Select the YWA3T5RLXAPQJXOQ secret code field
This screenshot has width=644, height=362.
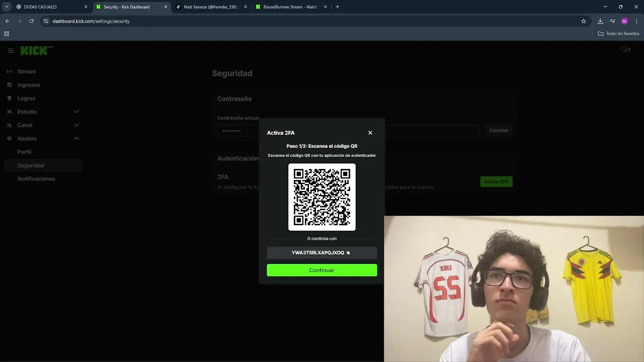pos(322,252)
